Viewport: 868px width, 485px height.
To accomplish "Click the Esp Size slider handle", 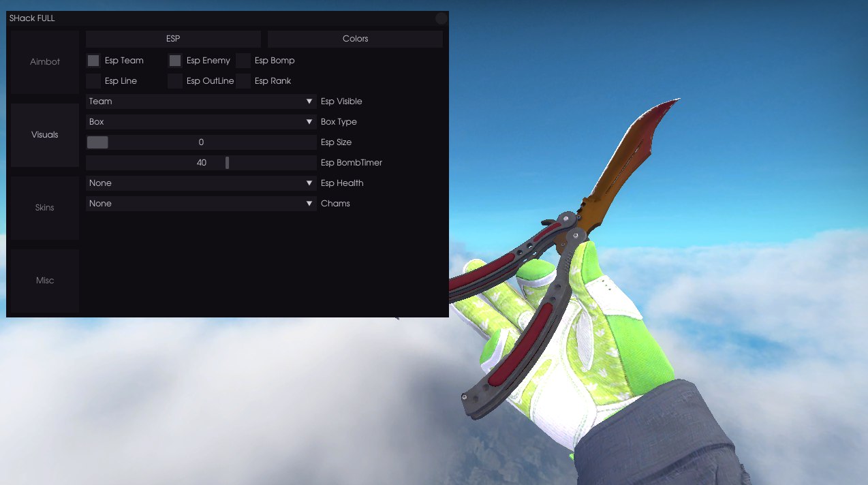I will click(x=97, y=142).
